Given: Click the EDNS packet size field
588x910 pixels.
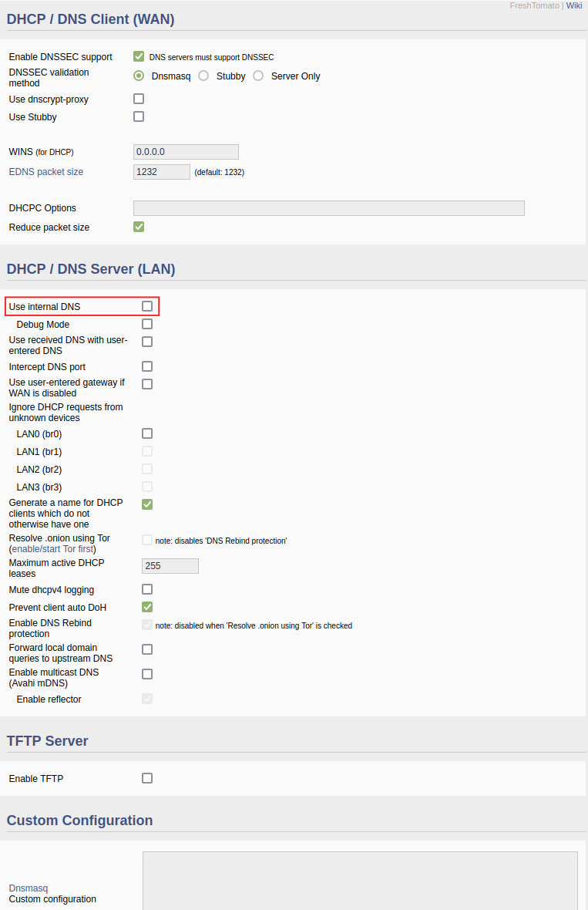Looking at the screenshot, I should [x=161, y=172].
